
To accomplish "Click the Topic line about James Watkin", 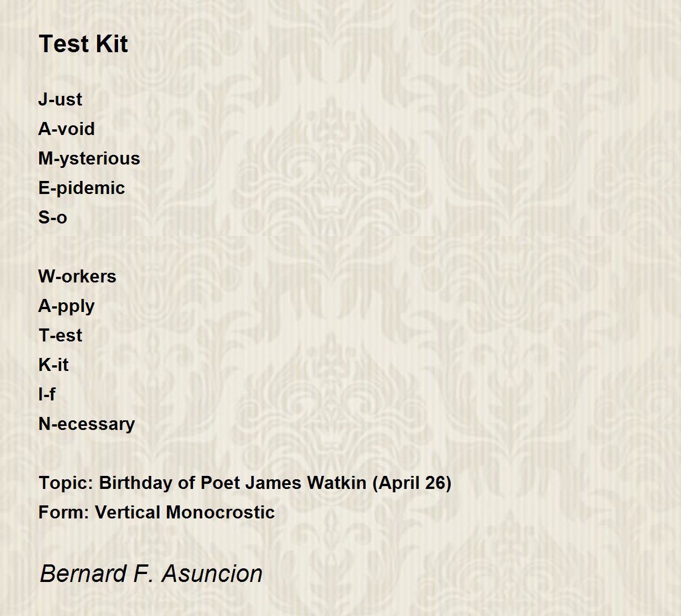I will 245,483.
